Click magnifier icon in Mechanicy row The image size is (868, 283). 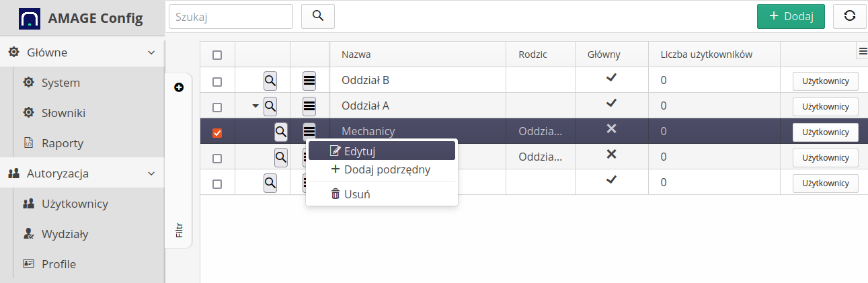point(281,132)
